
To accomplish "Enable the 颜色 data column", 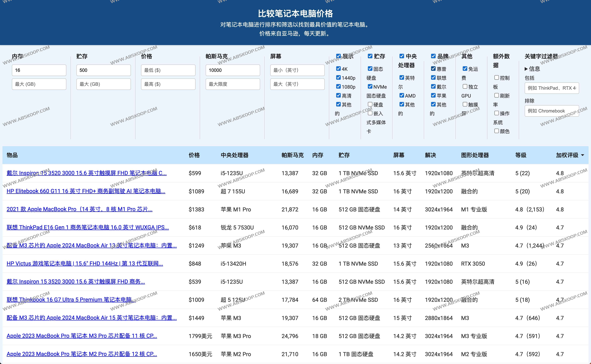I will 496,131.
